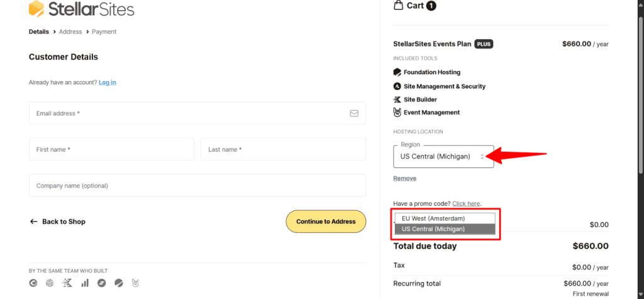644x299 pixels.
Task: Go to Address breadcrumb step
Action: 70,31
